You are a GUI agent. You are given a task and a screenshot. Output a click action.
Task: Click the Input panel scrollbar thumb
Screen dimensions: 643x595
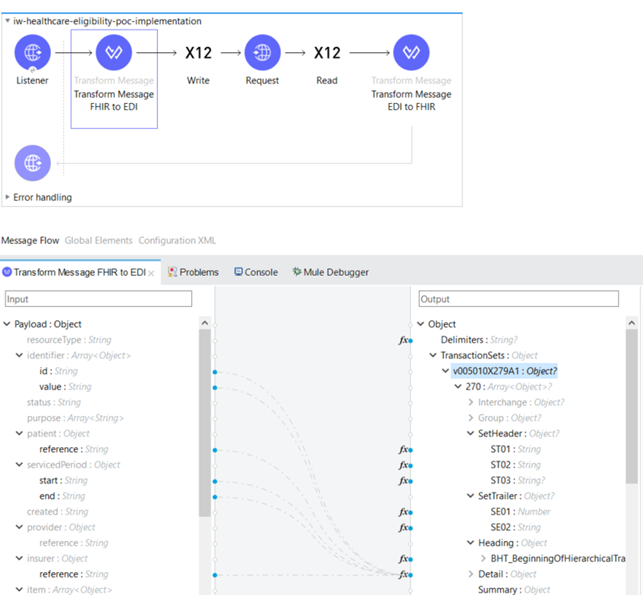click(x=205, y=422)
